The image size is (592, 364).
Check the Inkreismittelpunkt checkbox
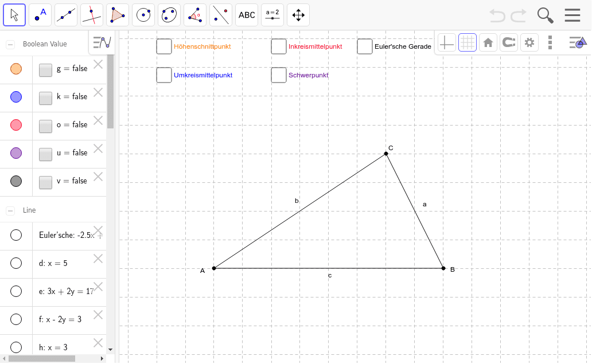279,46
